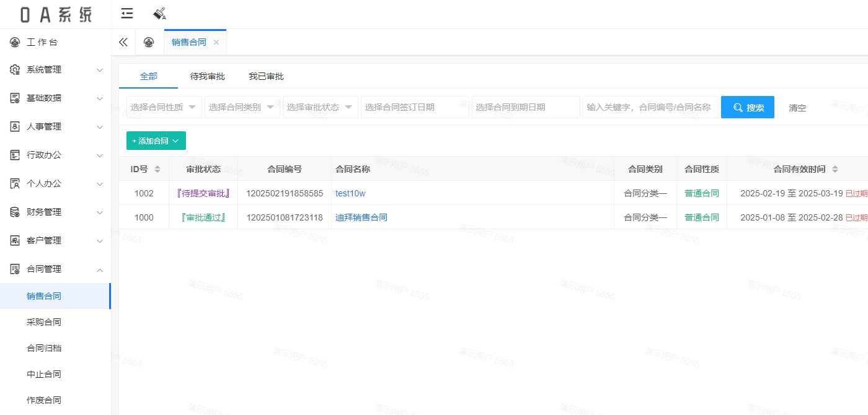This screenshot has width=868, height=415.
Task: Open the 添加合同 dropdown button
Action: pyautogui.click(x=156, y=141)
